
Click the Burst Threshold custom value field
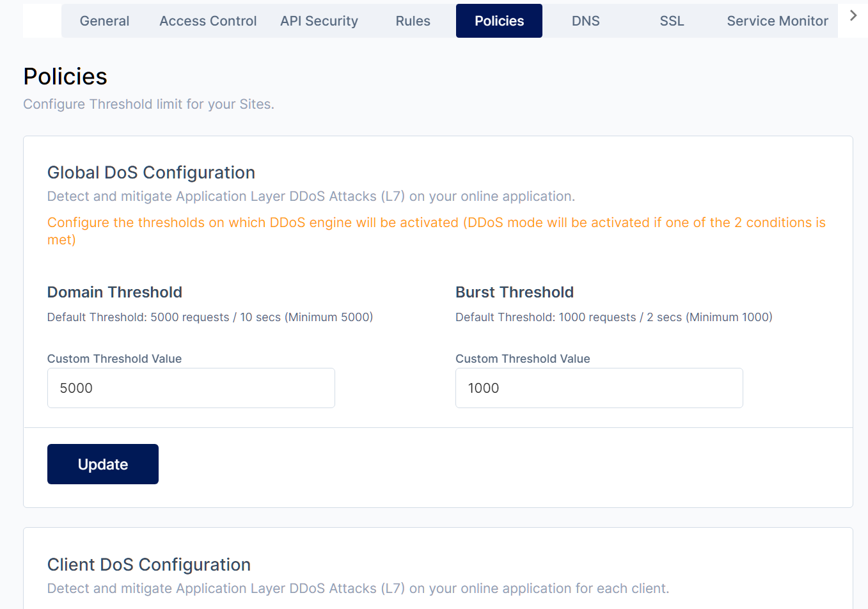599,388
